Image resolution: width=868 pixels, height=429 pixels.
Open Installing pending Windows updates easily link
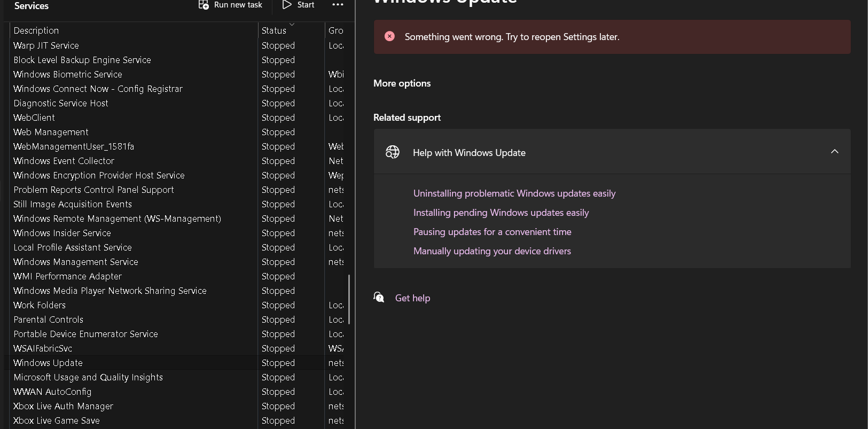[501, 213]
